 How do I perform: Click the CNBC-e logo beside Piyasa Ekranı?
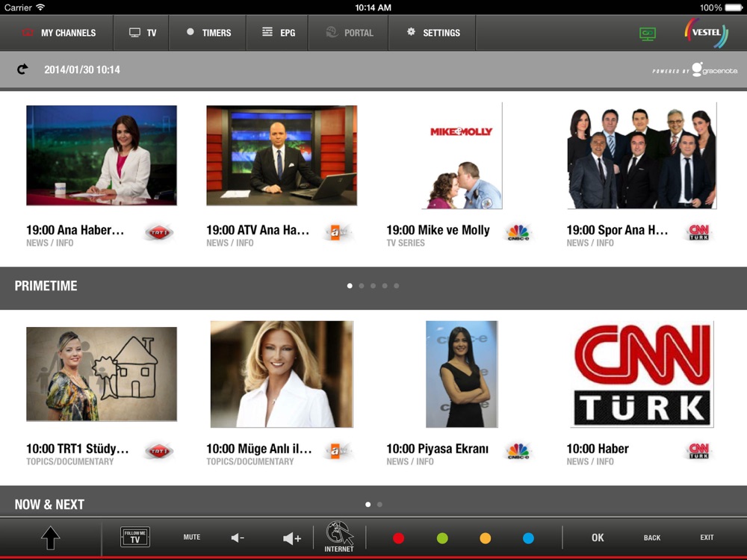pyautogui.click(x=518, y=451)
